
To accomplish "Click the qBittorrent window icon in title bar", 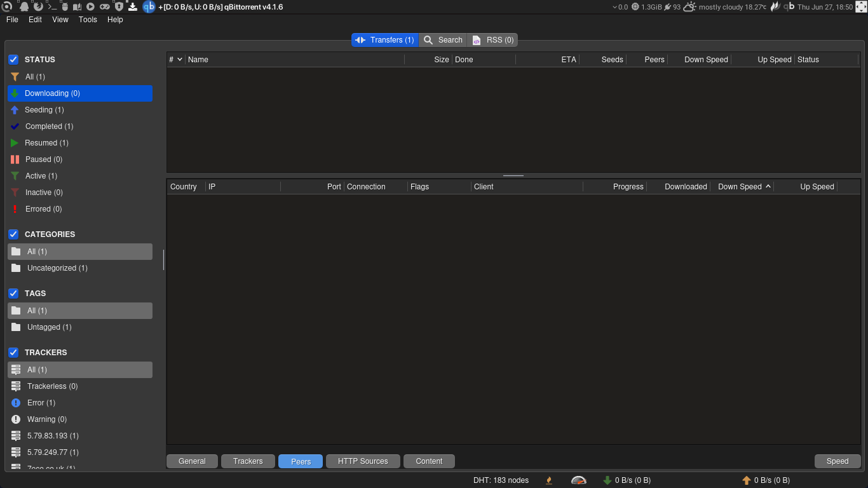I will click(149, 7).
